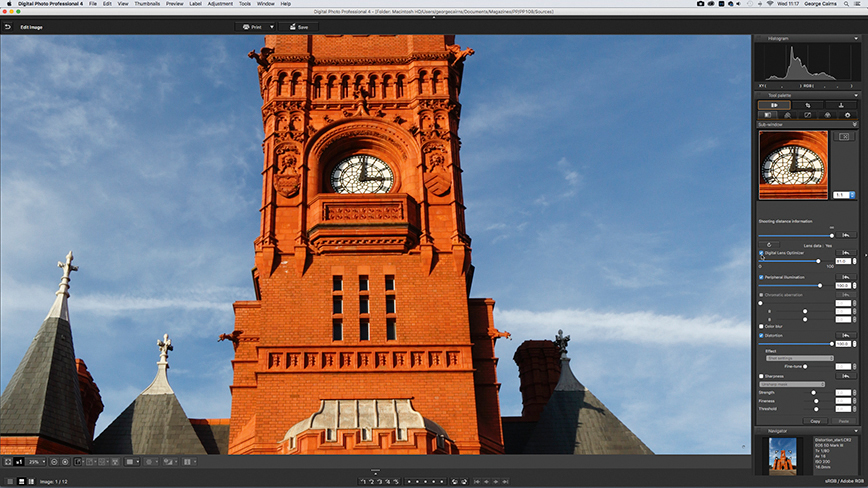The height and width of the screenshot is (488, 868).
Task: Click the Save button
Action: click(x=298, y=27)
